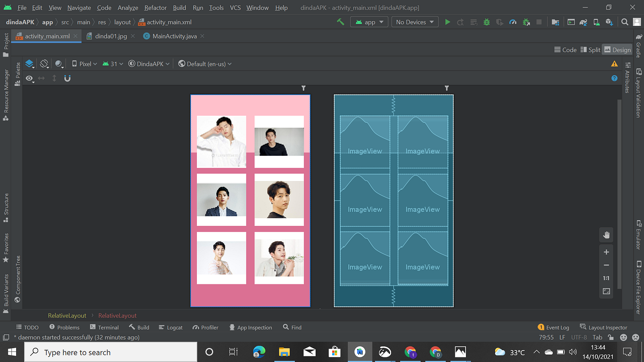
Task: Open the Build menu
Action: click(x=179, y=7)
